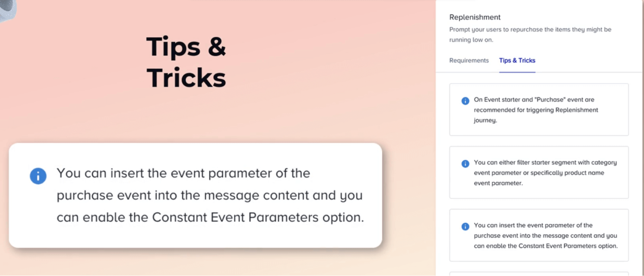Switch to the Requirements tab
644x276 pixels.
pyautogui.click(x=469, y=61)
